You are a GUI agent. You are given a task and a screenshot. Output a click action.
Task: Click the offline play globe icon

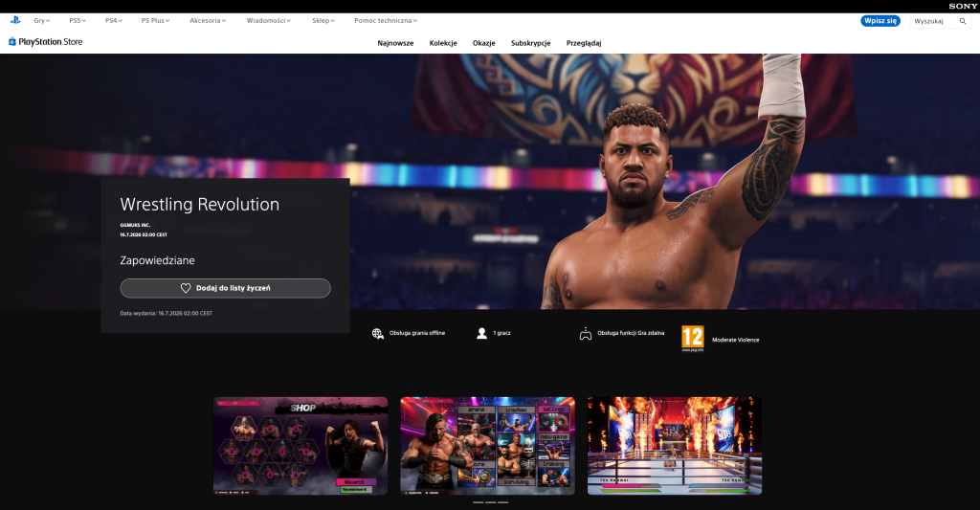377,334
